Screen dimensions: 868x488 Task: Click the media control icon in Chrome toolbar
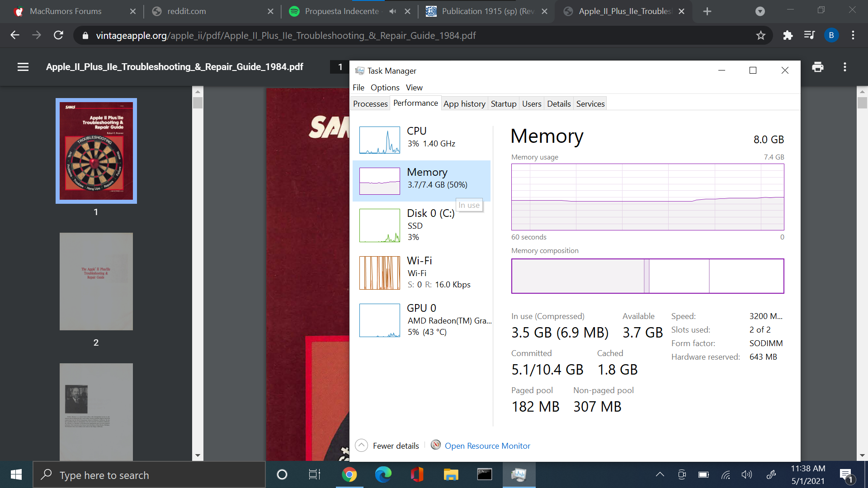pyautogui.click(x=809, y=35)
